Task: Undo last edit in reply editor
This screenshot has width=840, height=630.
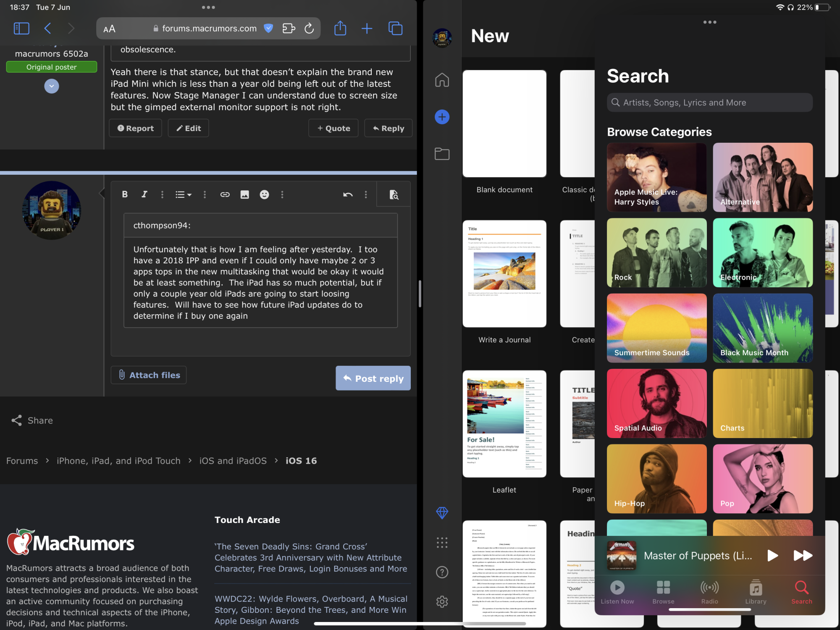Action: [x=347, y=194]
